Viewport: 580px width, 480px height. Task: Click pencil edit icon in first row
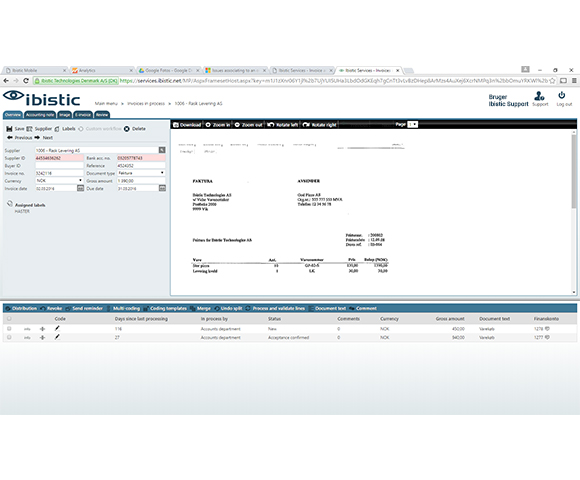tap(57, 328)
